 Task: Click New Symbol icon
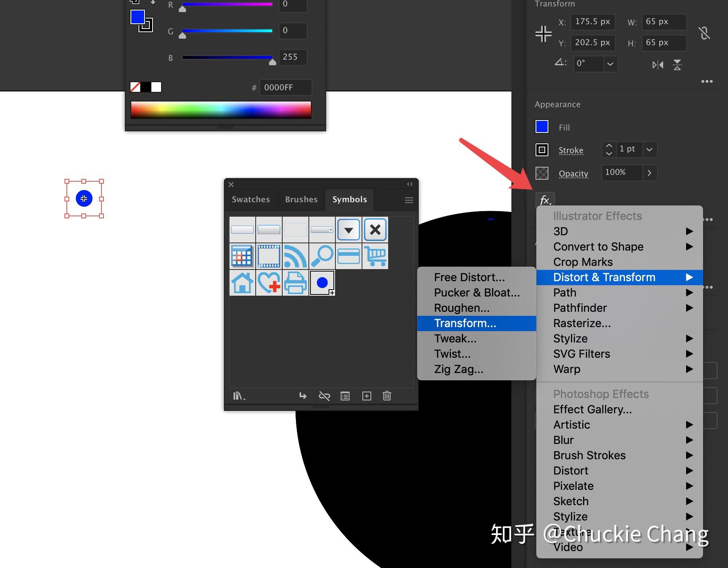pos(367,396)
